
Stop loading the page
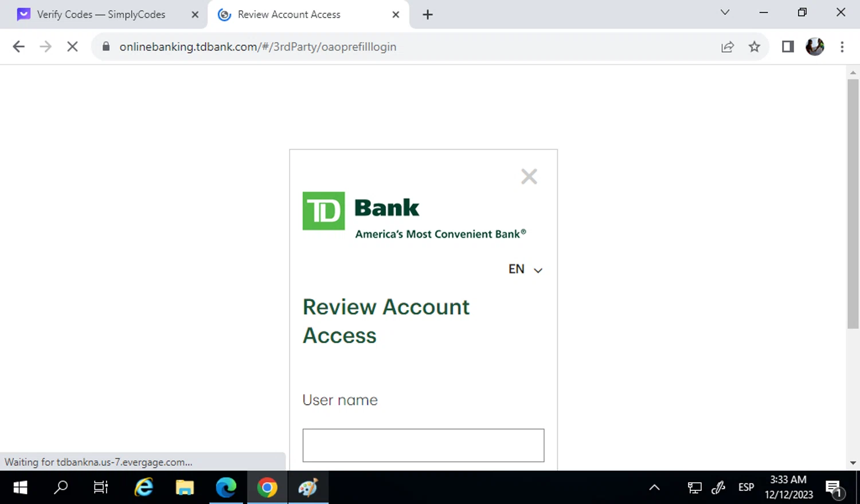pos(72,47)
